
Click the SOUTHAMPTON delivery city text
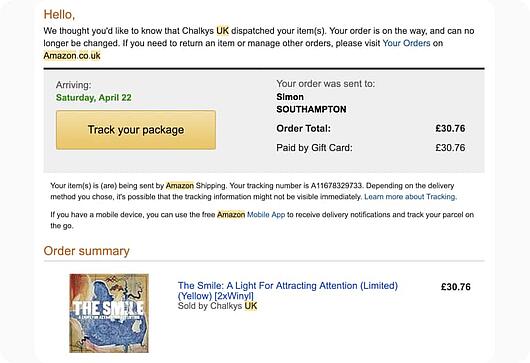[x=311, y=110]
